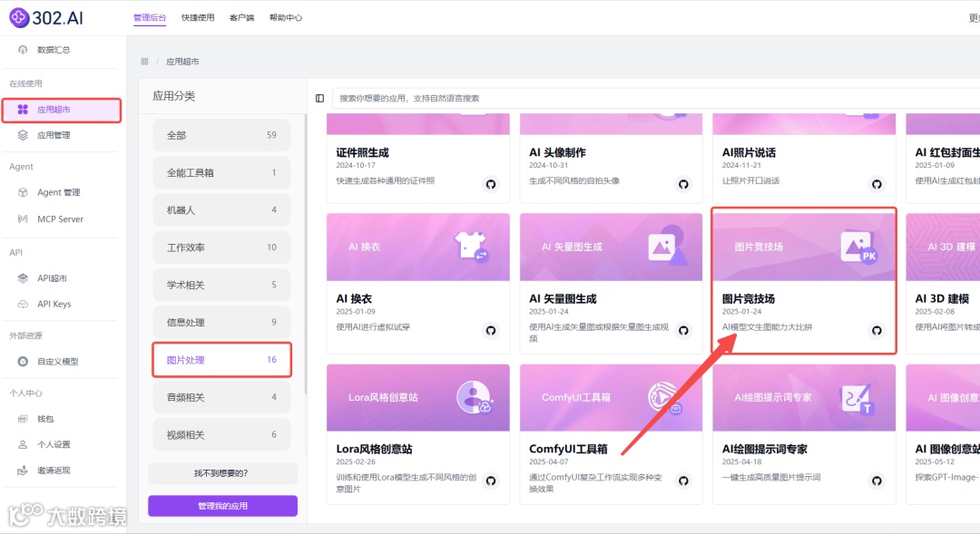
Task: Open GitHub link for AI 矢量图生成
Action: pos(683,330)
